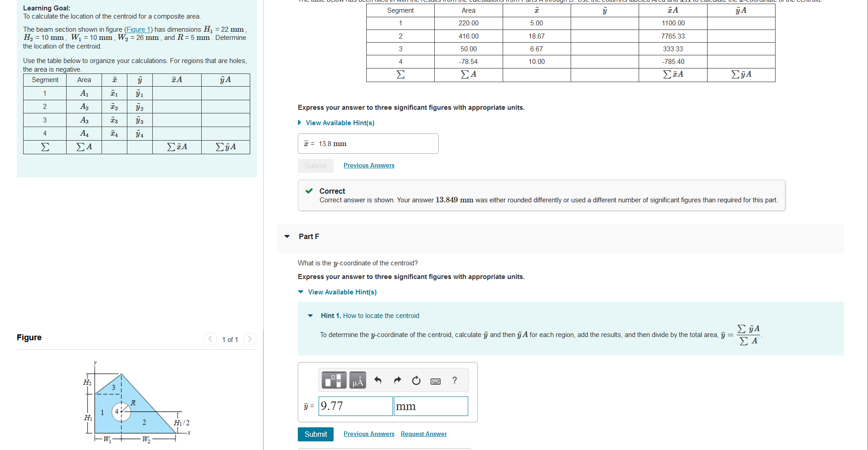Click the Request Answer link
The height and width of the screenshot is (450, 868).
[424, 434]
